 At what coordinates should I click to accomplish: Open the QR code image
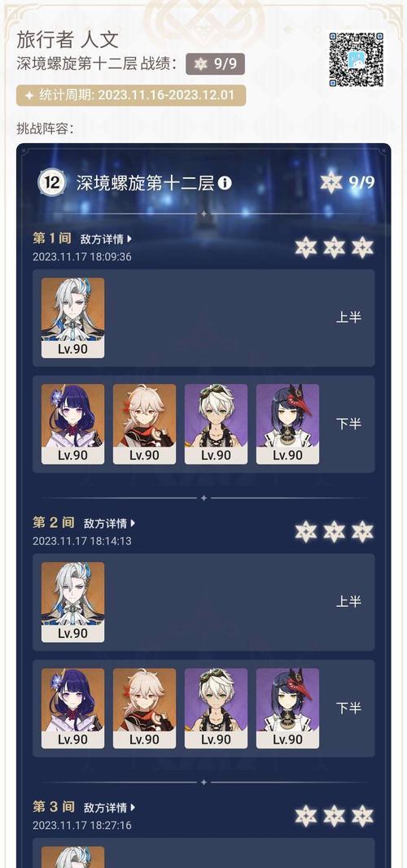(x=356, y=59)
